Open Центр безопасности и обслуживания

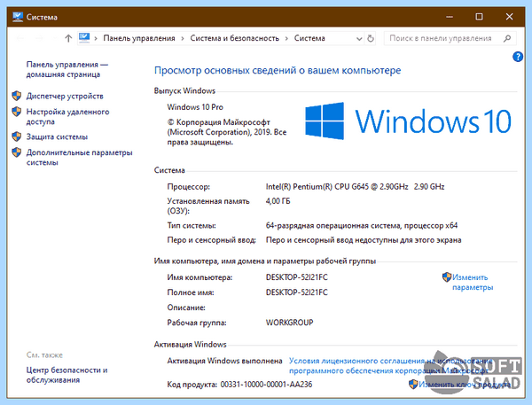pyautogui.click(x=66, y=375)
